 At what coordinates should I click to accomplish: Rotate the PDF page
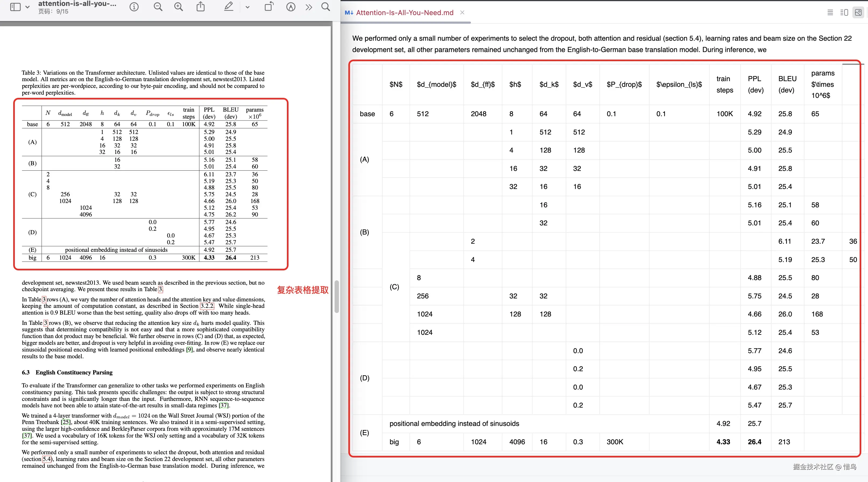coord(269,6)
